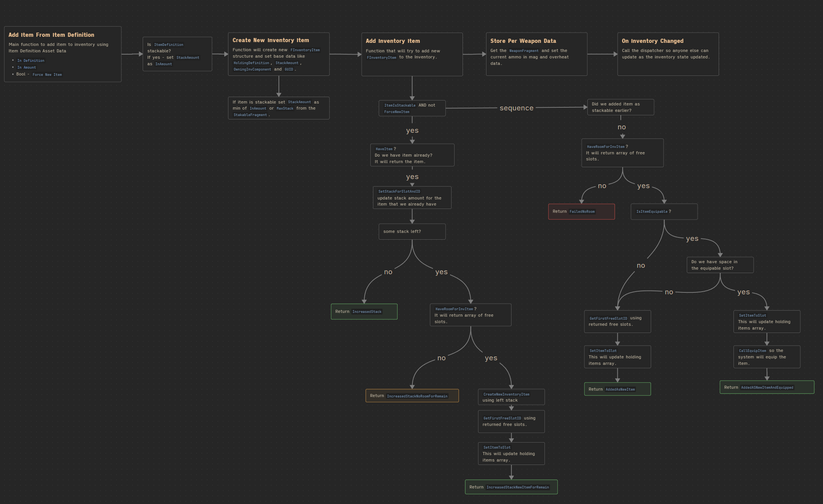Viewport: 823px width, 504px height.
Task: Click the Return IncreasedStackNewItemForRemain node
Action: point(511,487)
